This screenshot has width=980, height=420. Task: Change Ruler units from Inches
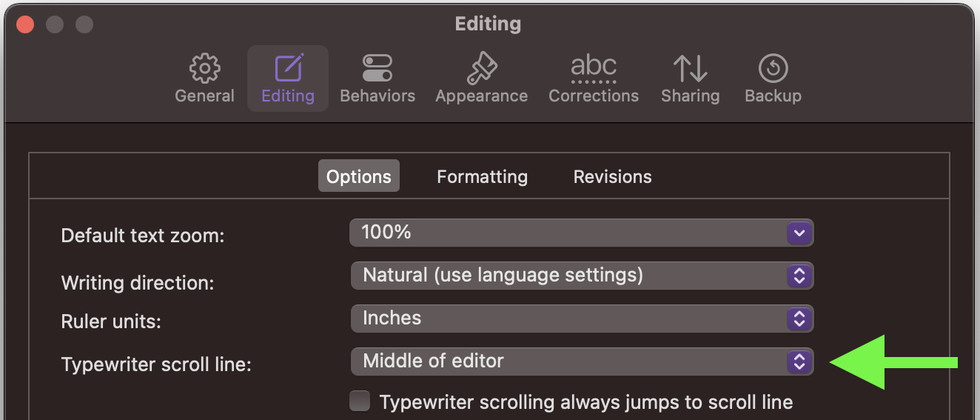pyautogui.click(x=582, y=319)
